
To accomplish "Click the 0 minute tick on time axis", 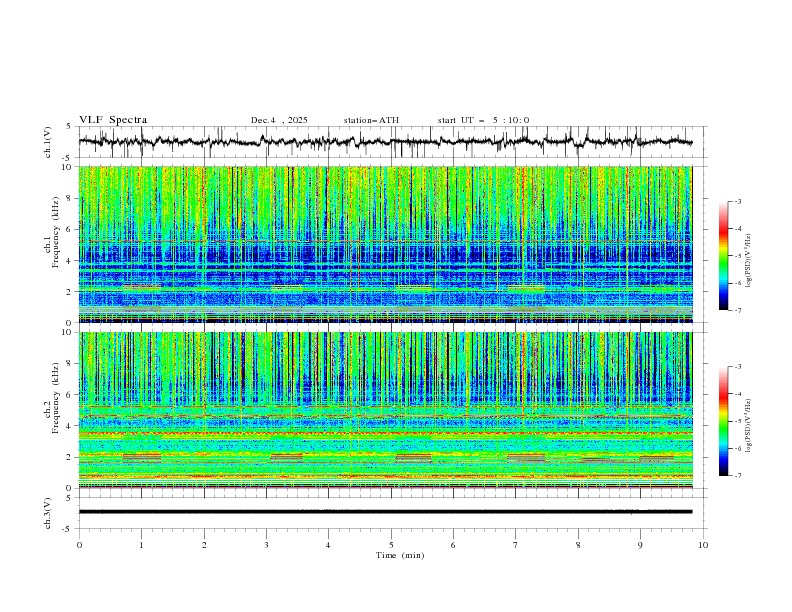I will click(79, 544).
